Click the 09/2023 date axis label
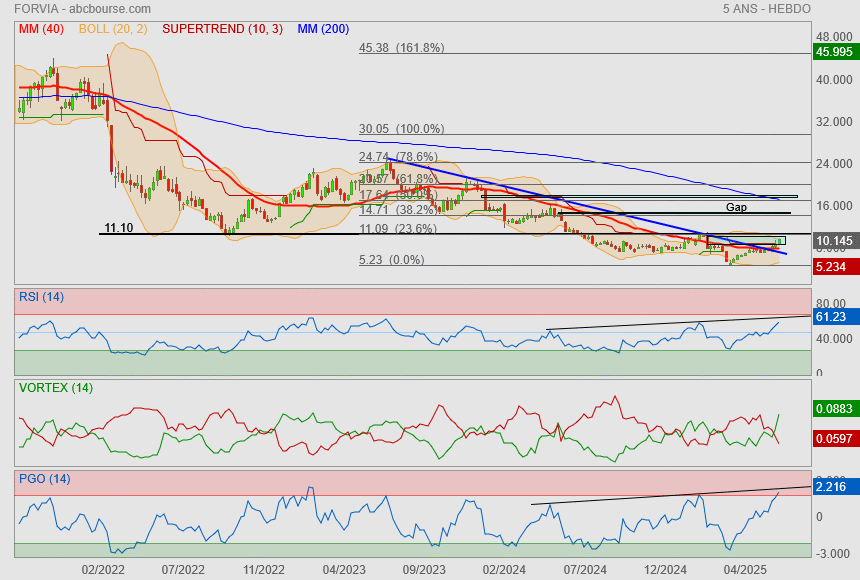 click(424, 570)
